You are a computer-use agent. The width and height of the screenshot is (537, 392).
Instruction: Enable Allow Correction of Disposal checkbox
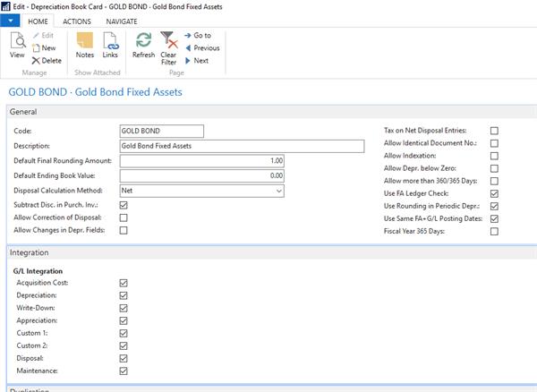(124, 217)
